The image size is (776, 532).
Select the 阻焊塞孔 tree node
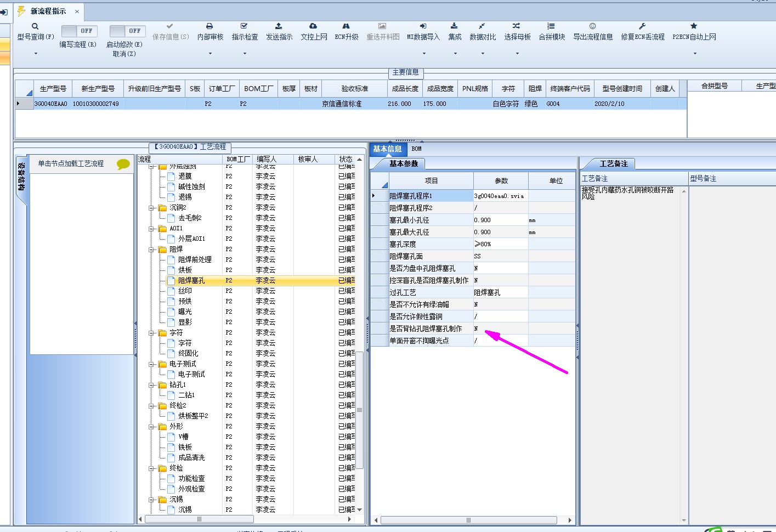click(x=191, y=280)
